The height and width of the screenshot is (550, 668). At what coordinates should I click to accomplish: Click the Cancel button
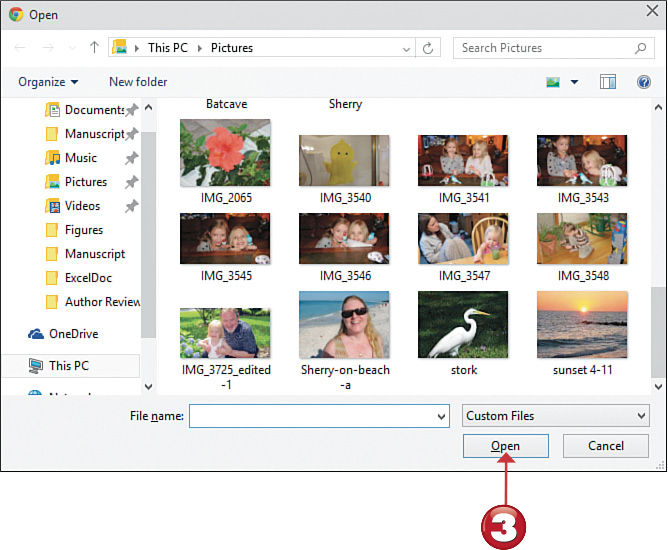(x=606, y=446)
